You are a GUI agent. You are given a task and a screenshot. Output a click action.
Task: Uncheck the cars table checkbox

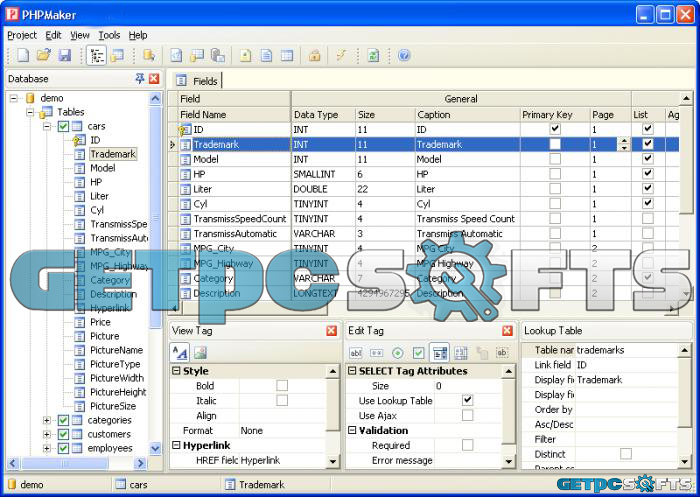(63, 126)
